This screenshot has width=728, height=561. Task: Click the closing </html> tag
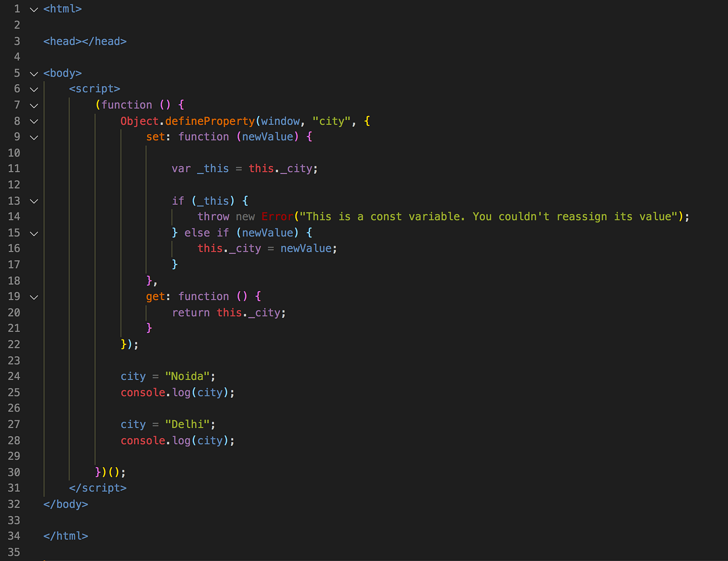click(65, 536)
